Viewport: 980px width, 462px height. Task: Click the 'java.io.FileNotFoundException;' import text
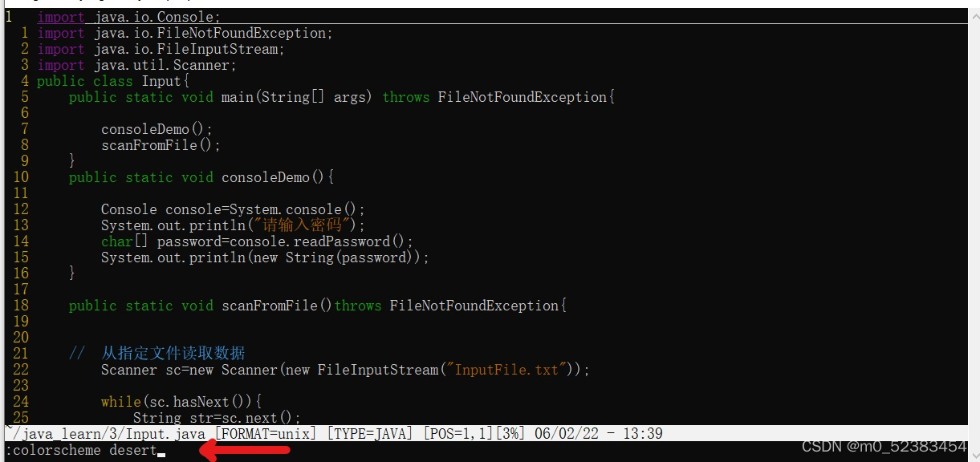tap(213, 33)
